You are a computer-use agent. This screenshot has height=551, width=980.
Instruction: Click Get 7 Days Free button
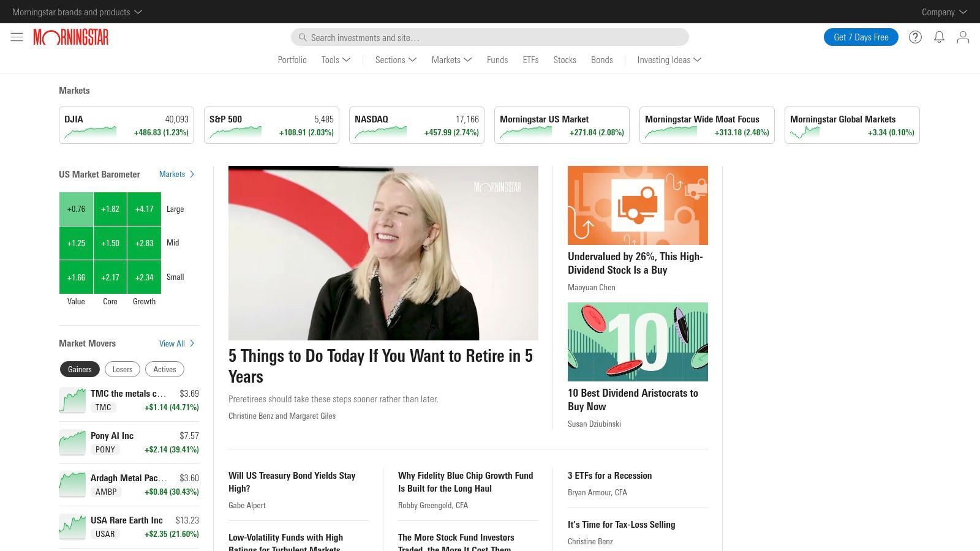861,37
